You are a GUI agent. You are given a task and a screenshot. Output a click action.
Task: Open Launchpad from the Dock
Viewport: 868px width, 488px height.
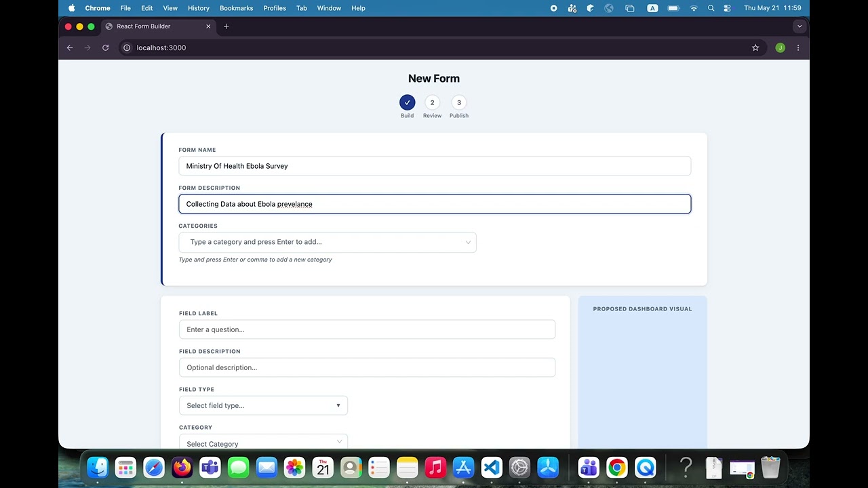pyautogui.click(x=125, y=467)
